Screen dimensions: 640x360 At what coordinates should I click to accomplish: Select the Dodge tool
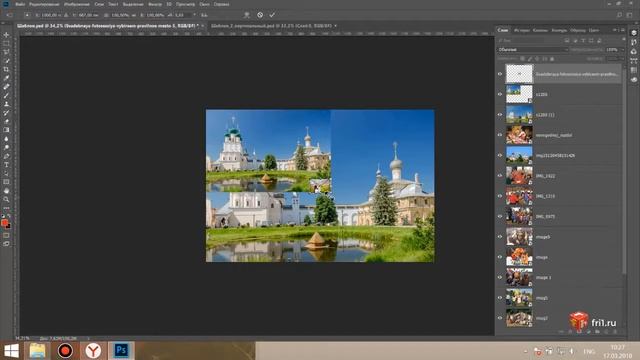[x=6, y=147]
